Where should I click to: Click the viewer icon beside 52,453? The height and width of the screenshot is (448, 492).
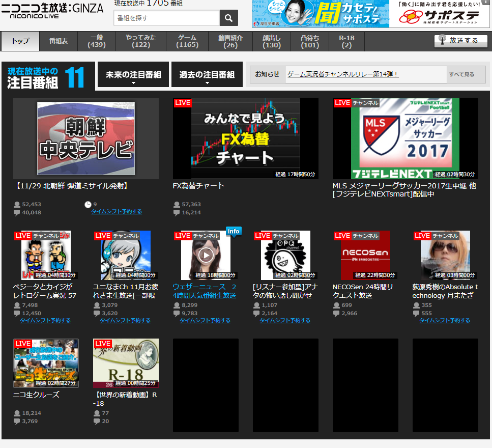pos(17,205)
